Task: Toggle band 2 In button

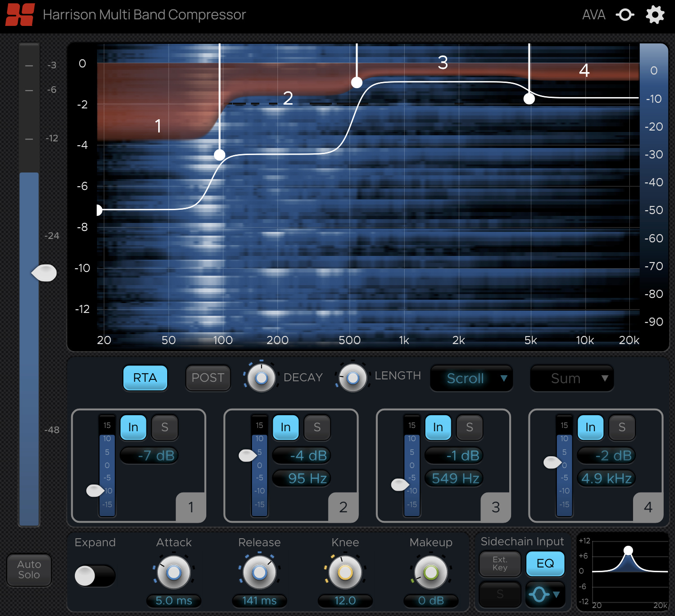Action: 285,427
